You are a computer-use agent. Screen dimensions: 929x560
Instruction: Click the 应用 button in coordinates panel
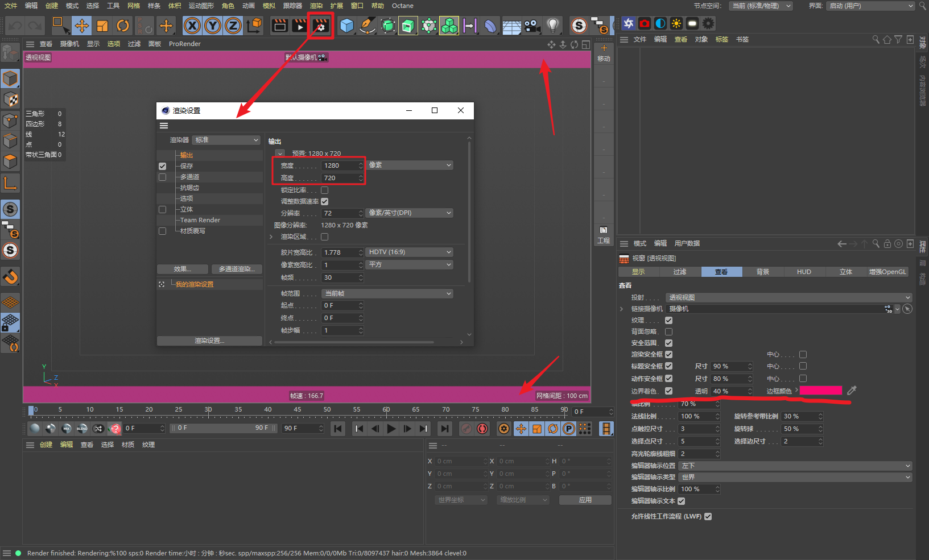pyautogui.click(x=585, y=500)
